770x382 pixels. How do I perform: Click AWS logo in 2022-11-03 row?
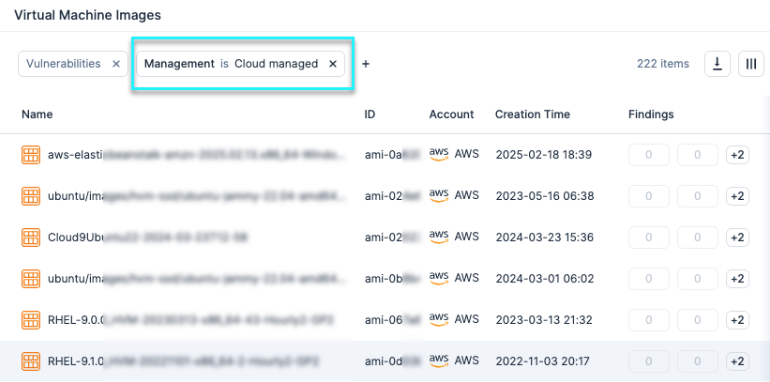tap(439, 361)
